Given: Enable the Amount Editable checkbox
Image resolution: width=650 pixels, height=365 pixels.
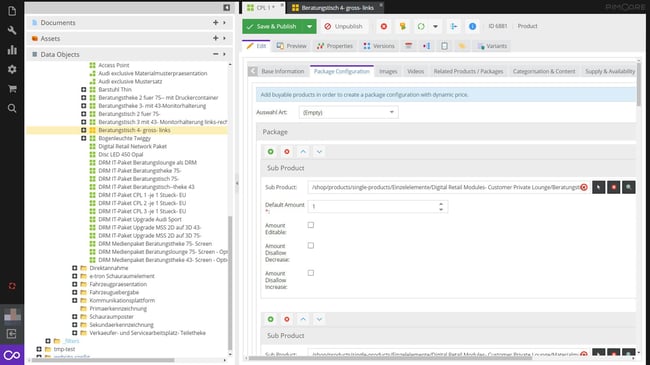Looking at the screenshot, I should (x=310, y=225).
